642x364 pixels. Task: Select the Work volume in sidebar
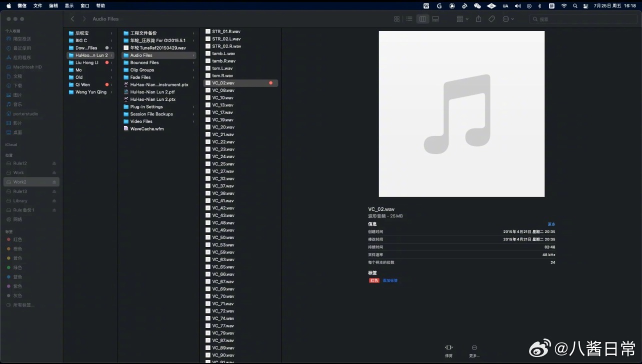(x=31, y=172)
